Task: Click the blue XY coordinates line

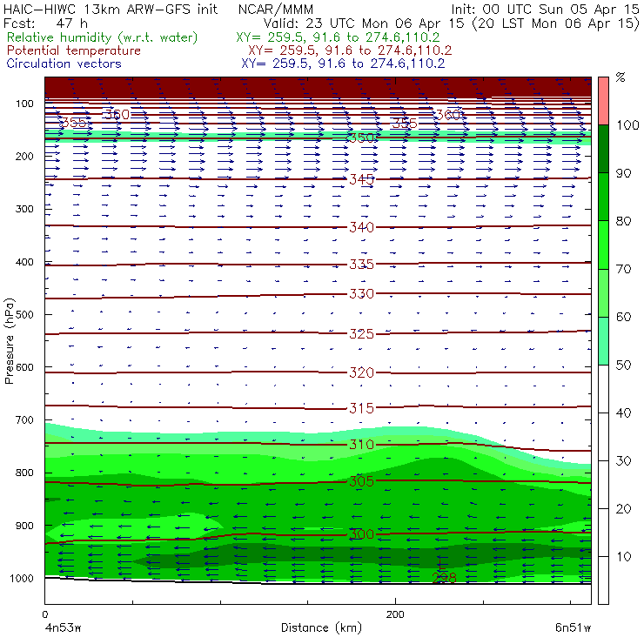Action: point(343,64)
